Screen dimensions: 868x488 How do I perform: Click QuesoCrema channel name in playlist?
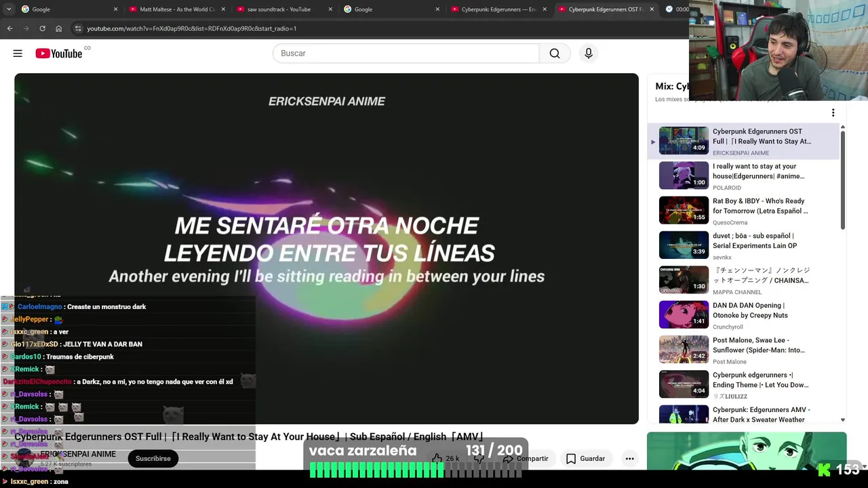[730, 222]
